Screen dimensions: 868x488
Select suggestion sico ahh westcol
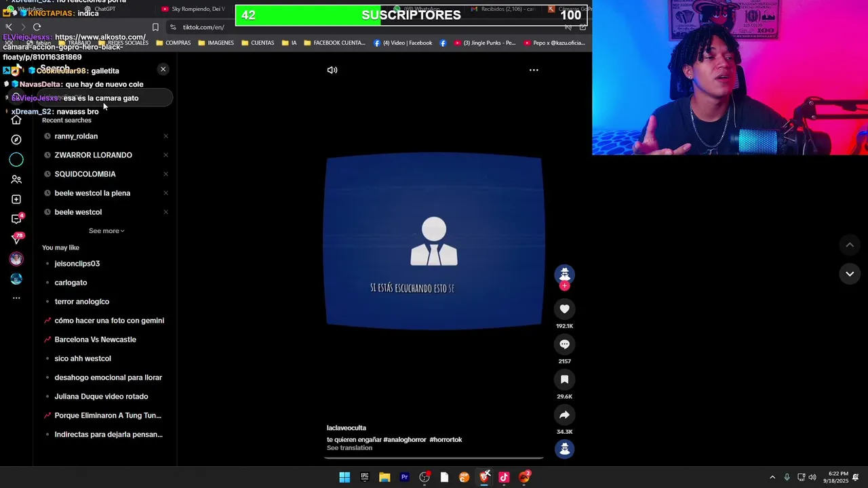pos(82,359)
